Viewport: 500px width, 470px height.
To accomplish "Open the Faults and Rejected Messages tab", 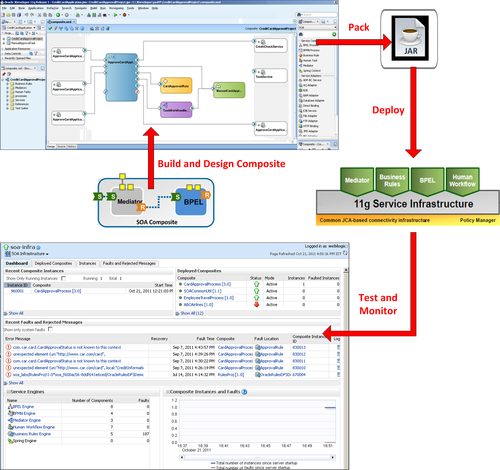I will (129, 263).
